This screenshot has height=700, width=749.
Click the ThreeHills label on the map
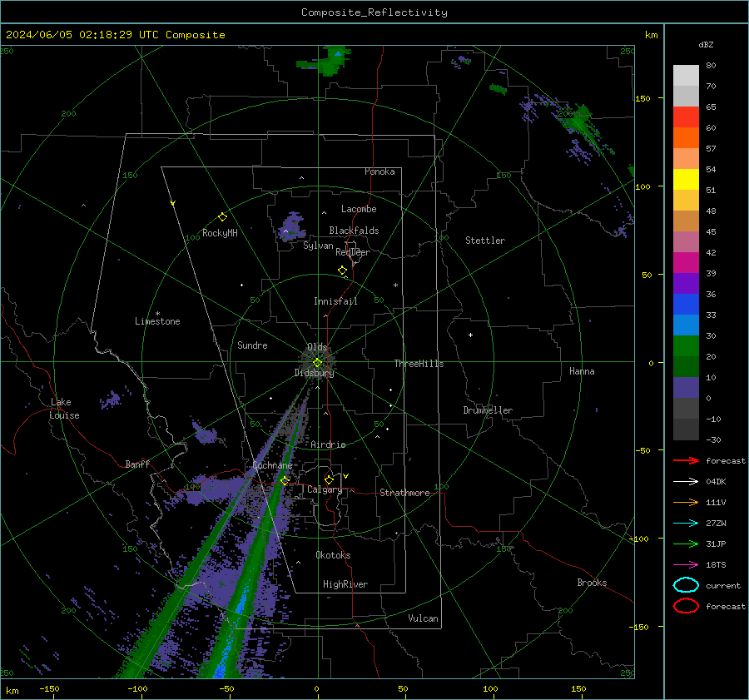point(419,364)
